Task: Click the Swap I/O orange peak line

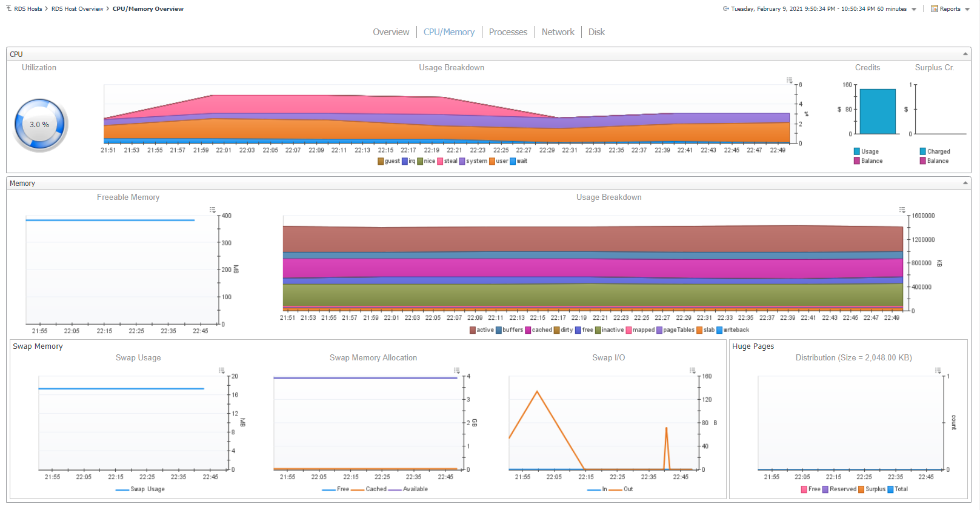Action: pyautogui.click(x=538, y=391)
